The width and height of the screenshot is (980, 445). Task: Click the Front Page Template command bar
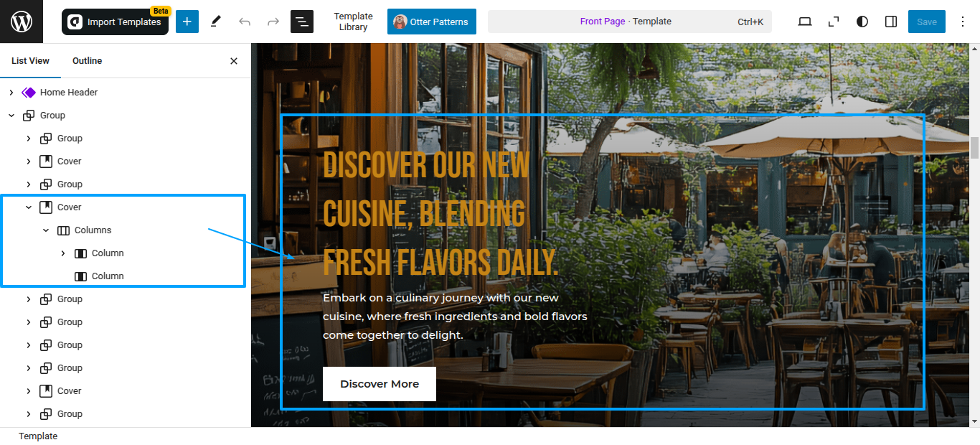(x=630, y=22)
